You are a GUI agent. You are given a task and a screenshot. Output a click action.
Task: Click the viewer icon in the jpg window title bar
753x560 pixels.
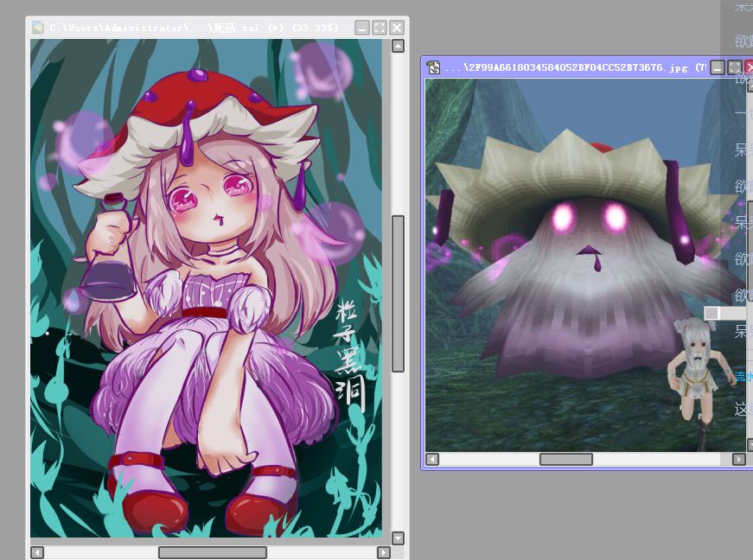coord(434,67)
